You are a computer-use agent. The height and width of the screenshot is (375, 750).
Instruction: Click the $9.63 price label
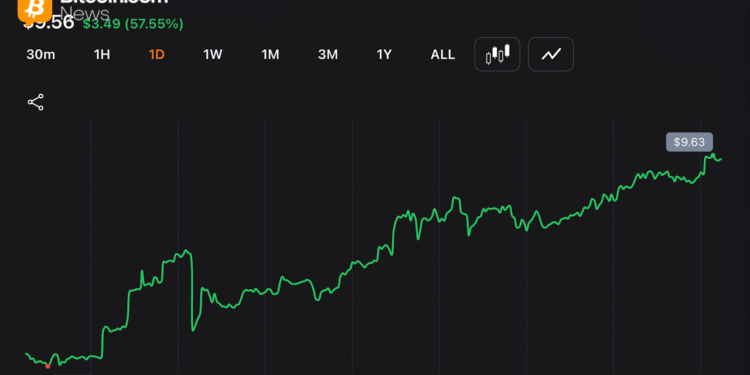point(689,142)
